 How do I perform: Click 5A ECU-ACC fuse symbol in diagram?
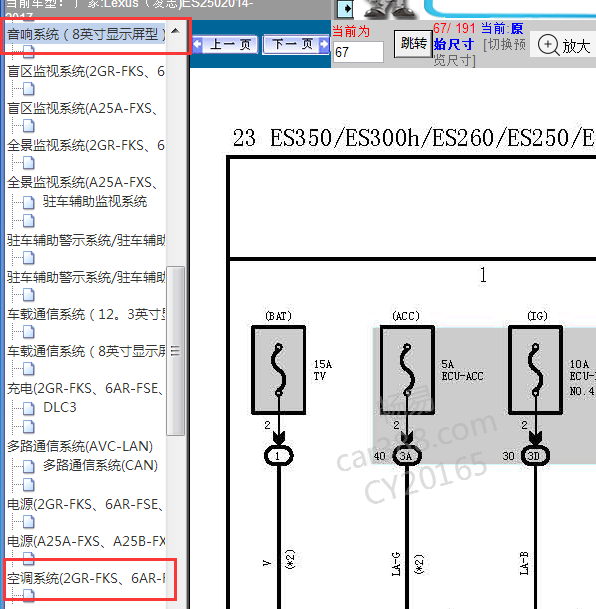[407, 370]
